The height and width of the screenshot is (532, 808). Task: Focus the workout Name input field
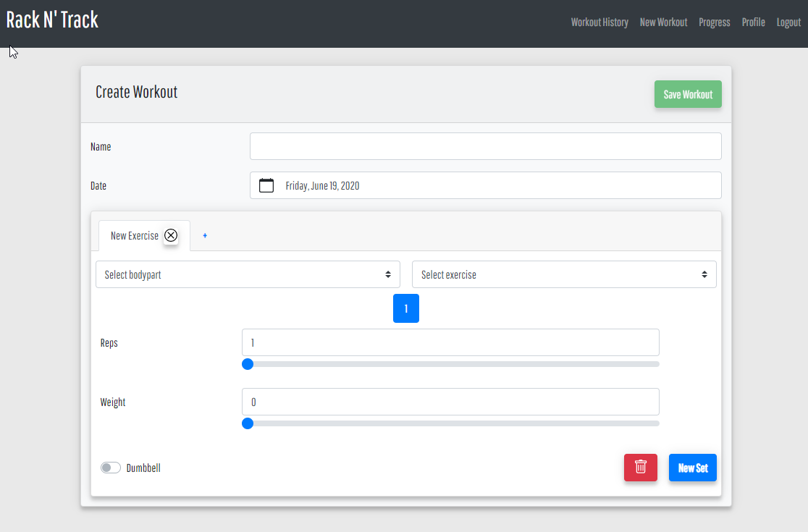tap(485, 146)
